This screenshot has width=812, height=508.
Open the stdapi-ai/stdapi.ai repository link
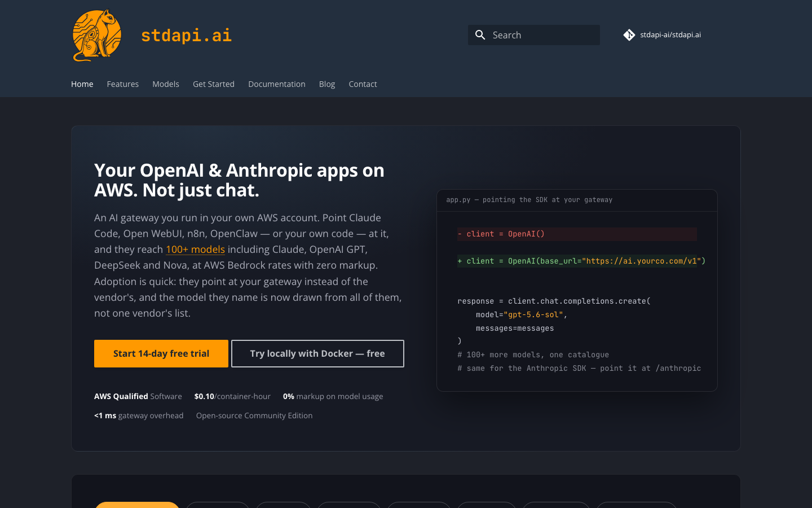pyautogui.click(x=663, y=35)
